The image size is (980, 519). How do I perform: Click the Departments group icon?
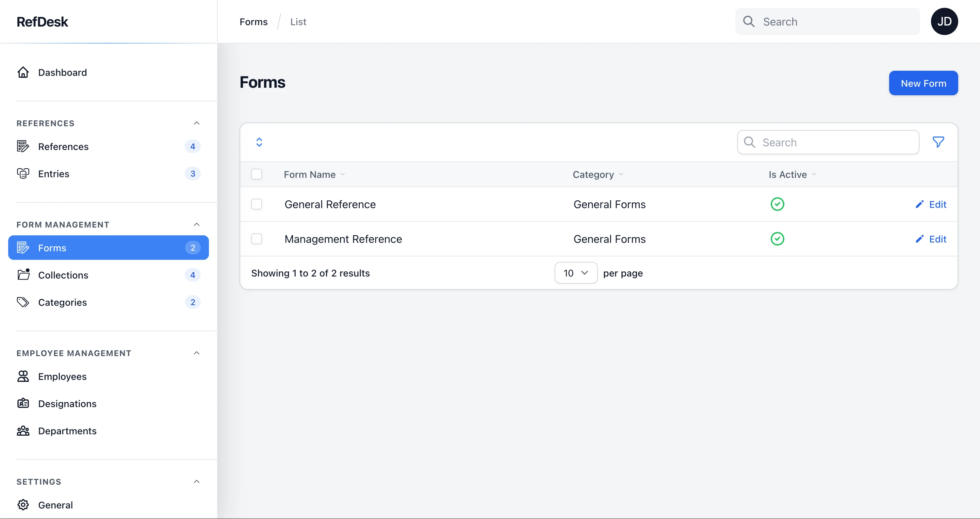point(23,431)
